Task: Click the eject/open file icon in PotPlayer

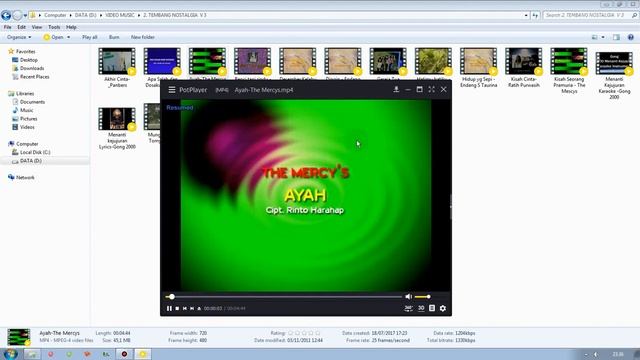Action: 199,309
